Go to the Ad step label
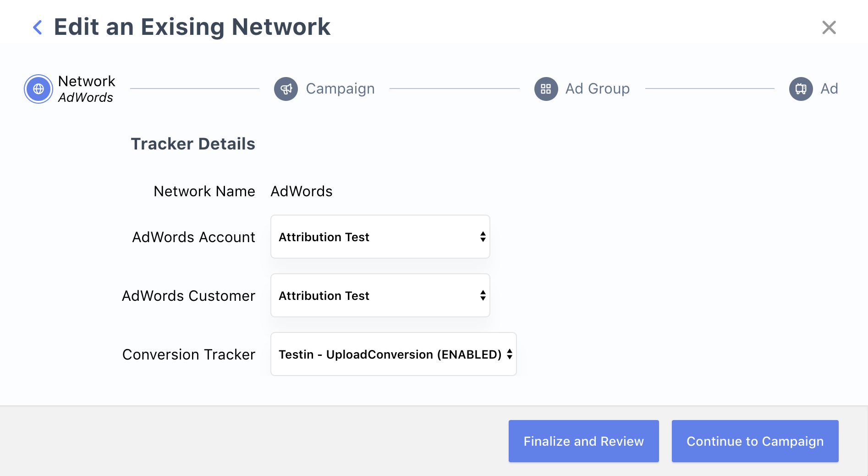Image resolution: width=868 pixels, height=476 pixels. (829, 89)
